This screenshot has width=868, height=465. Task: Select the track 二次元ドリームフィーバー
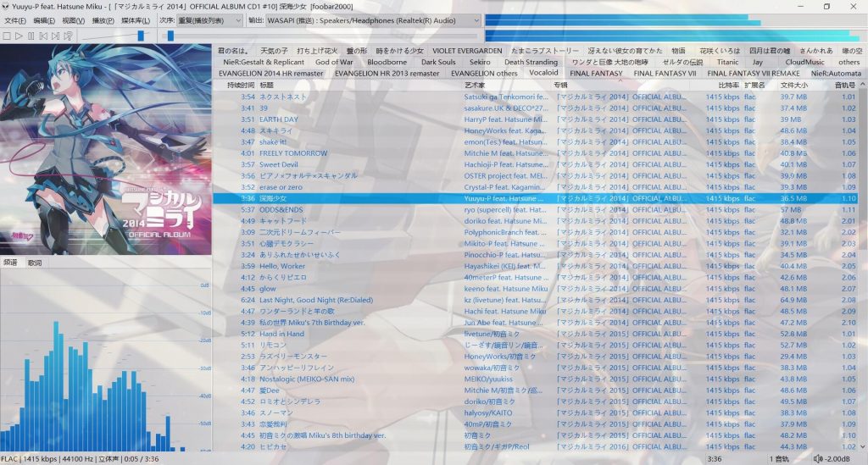pyautogui.click(x=536, y=232)
